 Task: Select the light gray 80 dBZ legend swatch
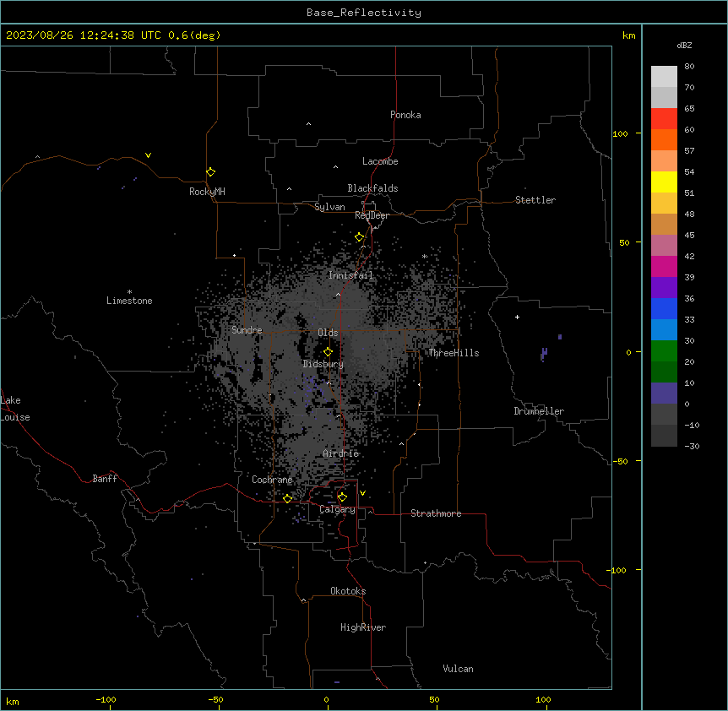coord(664,77)
